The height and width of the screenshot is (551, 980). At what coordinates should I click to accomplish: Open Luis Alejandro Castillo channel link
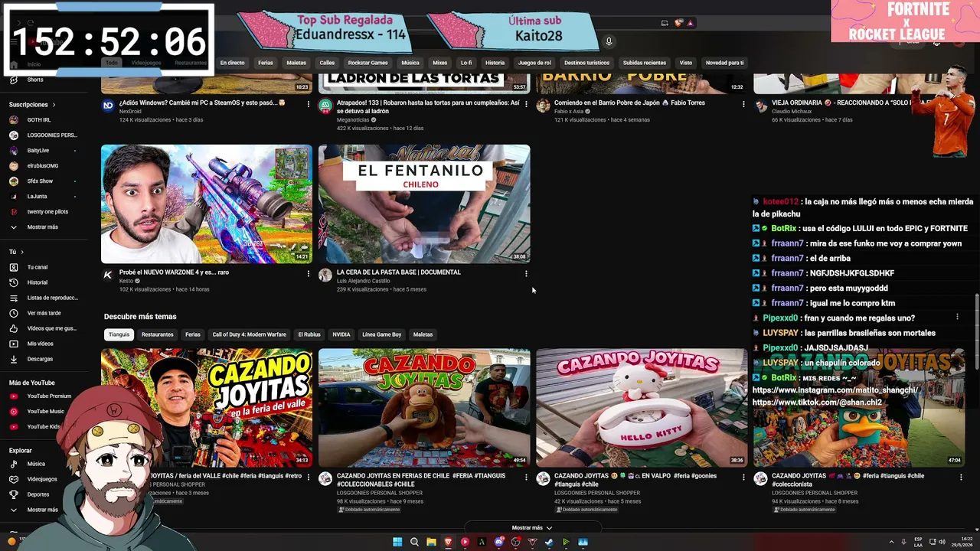pyautogui.click(x=364, y=281)
